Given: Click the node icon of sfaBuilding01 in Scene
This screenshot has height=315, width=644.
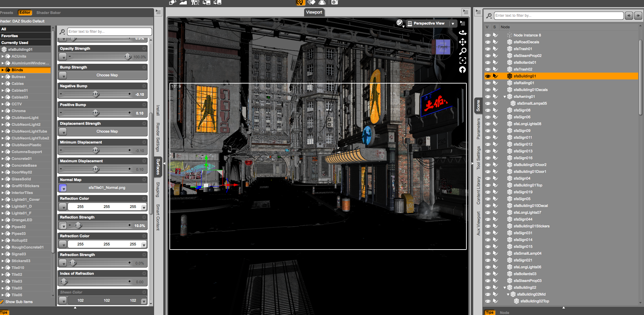Looking at the screenshot, I should click(510, 76).
